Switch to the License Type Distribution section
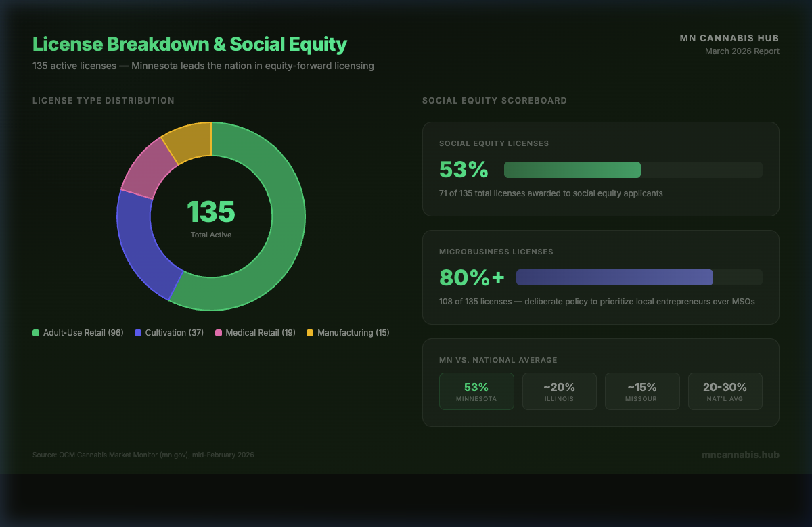812x527 pixels. coord(103,100)
